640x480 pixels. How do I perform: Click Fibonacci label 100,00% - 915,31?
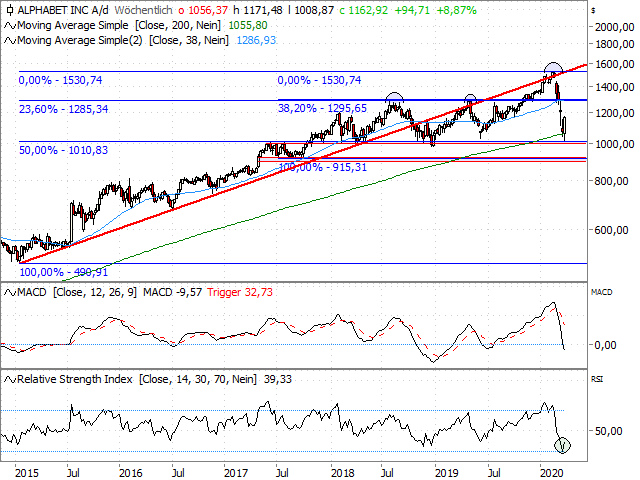point(322,167)
